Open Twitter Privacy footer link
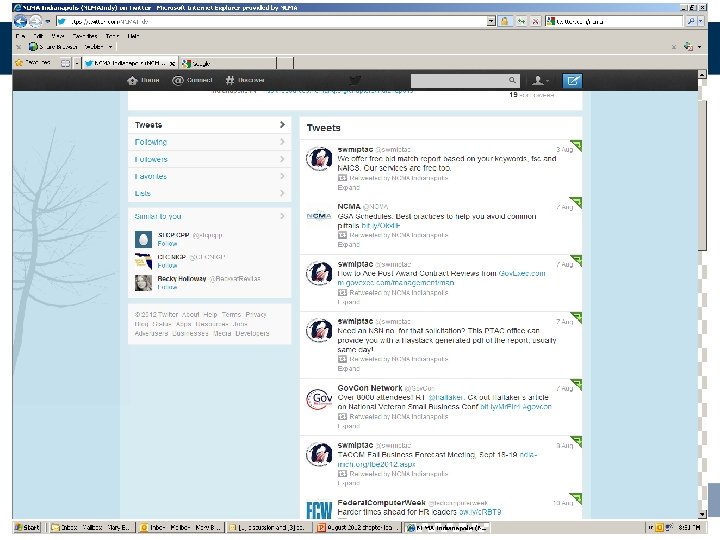720x540 pixels. pos(256,315)
